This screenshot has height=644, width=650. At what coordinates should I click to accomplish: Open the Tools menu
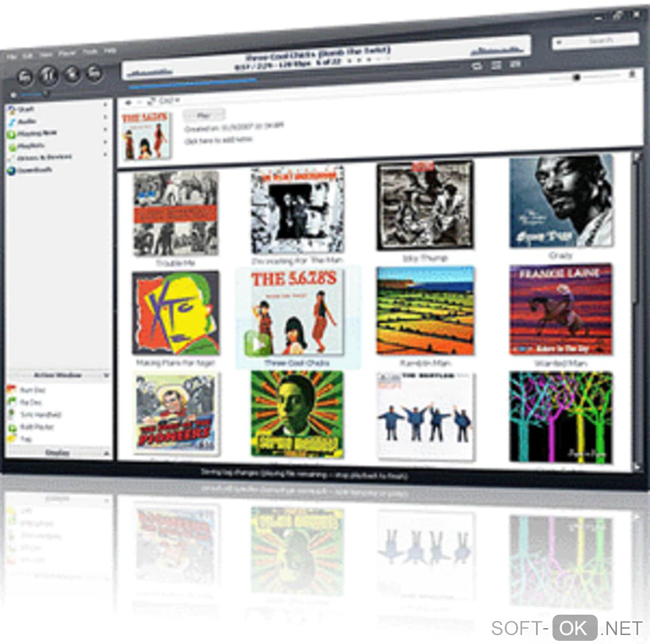click(x=90, y=52)
